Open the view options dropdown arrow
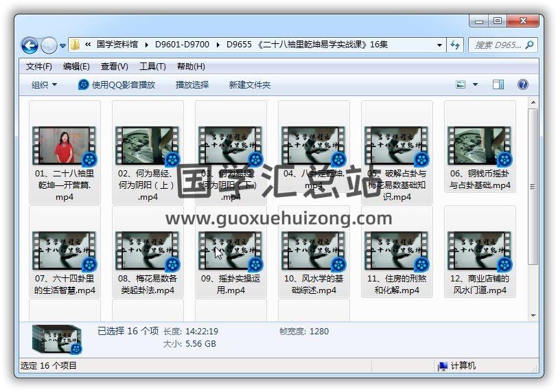The width and height of the screenshot is (558, 392). (476, 84)
